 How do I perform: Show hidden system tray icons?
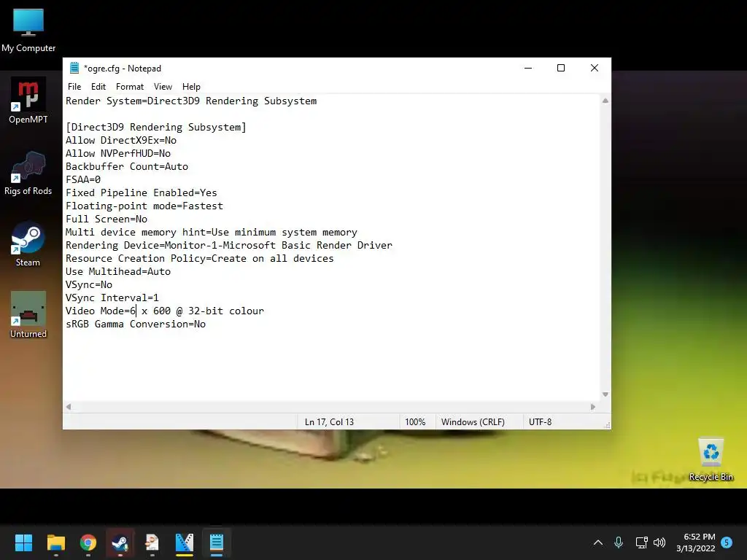coord(598,542)
